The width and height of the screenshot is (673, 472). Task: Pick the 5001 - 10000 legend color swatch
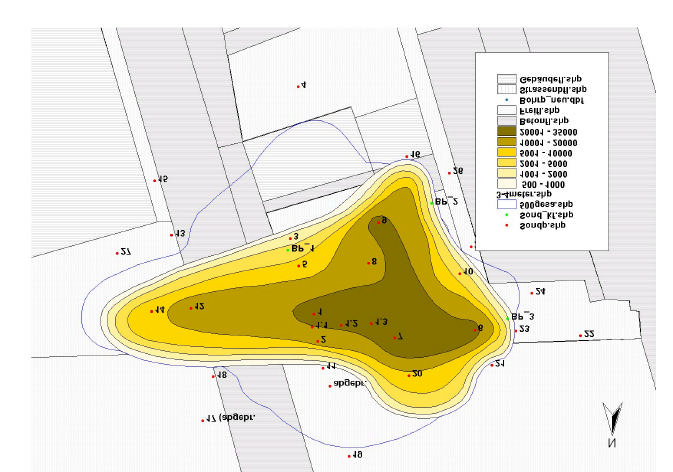pyautogui.click(x=506, y=152)
